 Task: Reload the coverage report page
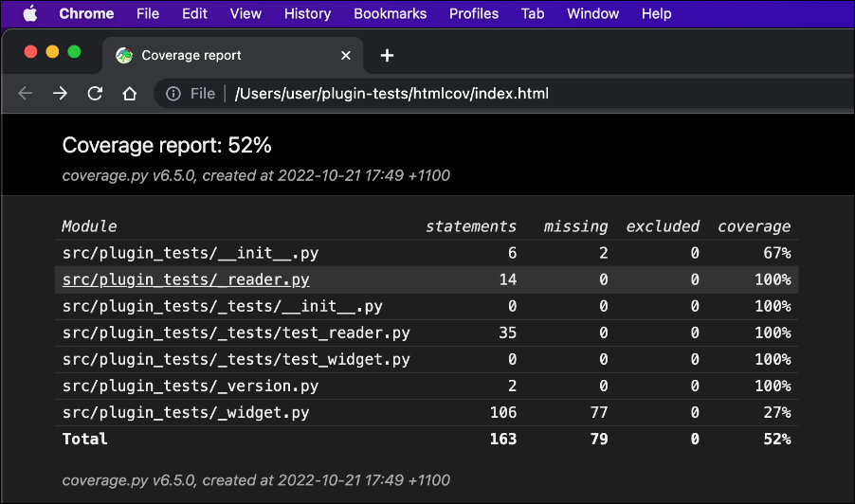click(95, 94)
